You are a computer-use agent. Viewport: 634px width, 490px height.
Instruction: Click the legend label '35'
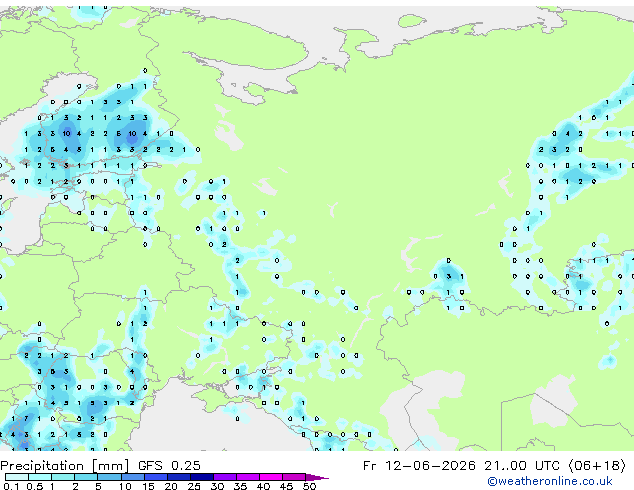(x=240, y=486)
